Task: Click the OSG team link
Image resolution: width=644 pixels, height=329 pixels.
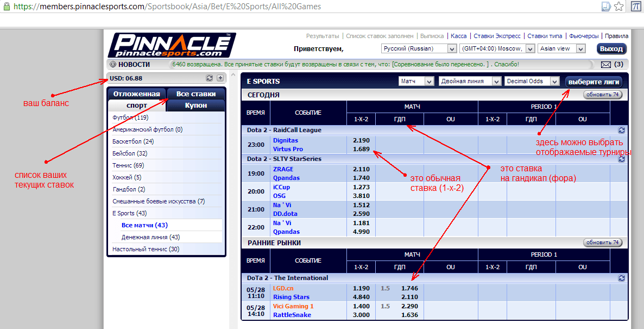Action: tap(279, 196)
